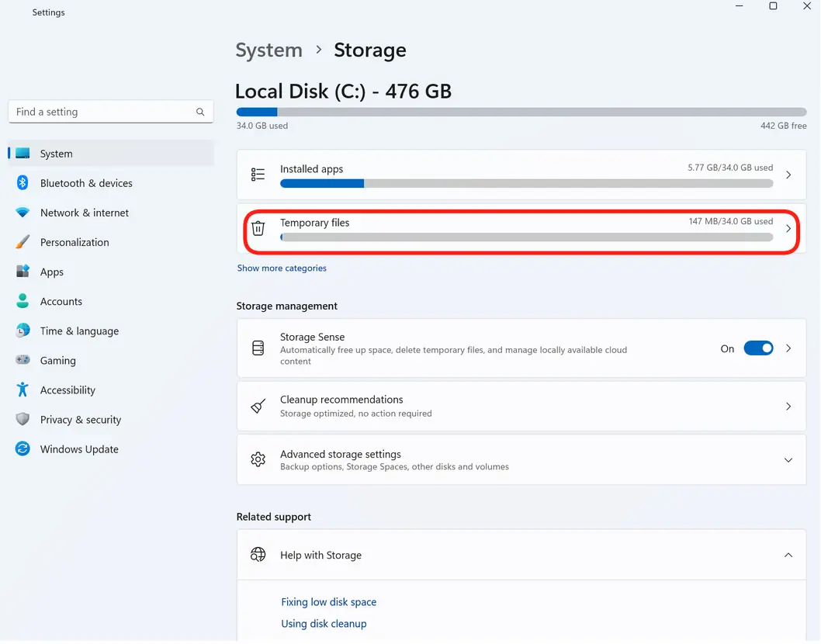Click the Temporary files trash icon
This screenshot has height=644, width=821.
tap(258, 228)
